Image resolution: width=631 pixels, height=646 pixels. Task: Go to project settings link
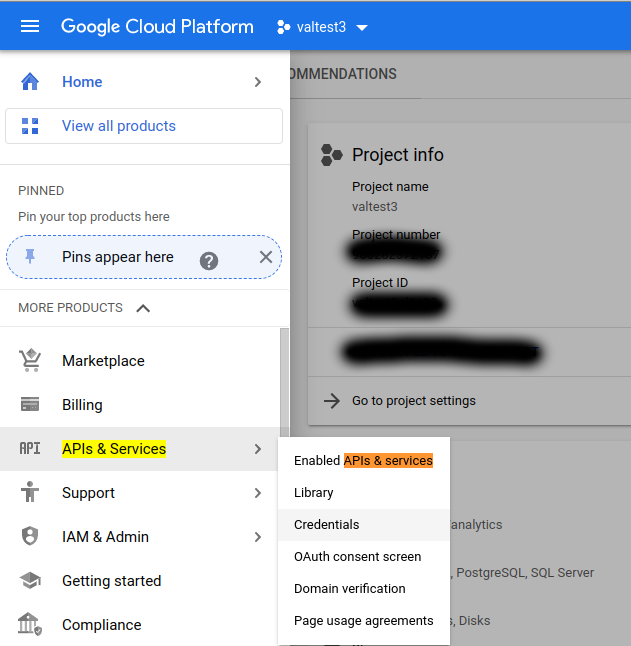tap(413, 401)
